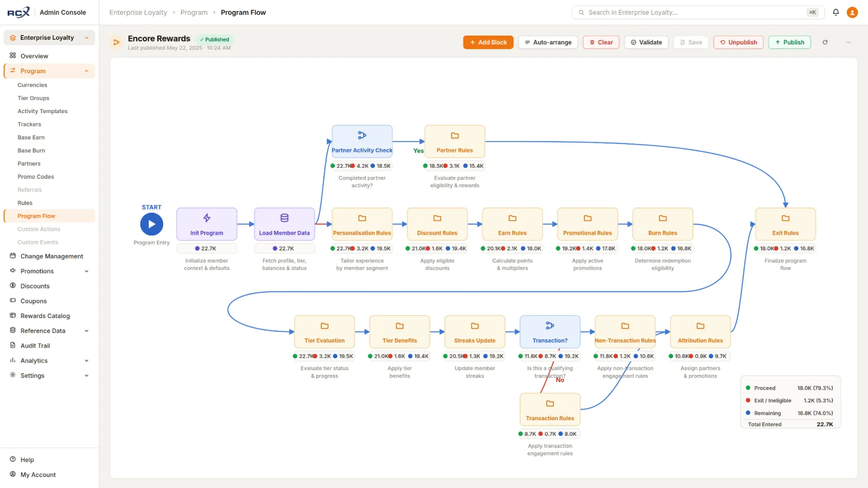The height and width of the screenshot is (488, 868).
Task: Click the Attribution Rules folder icon
Action: coord(700,326)
